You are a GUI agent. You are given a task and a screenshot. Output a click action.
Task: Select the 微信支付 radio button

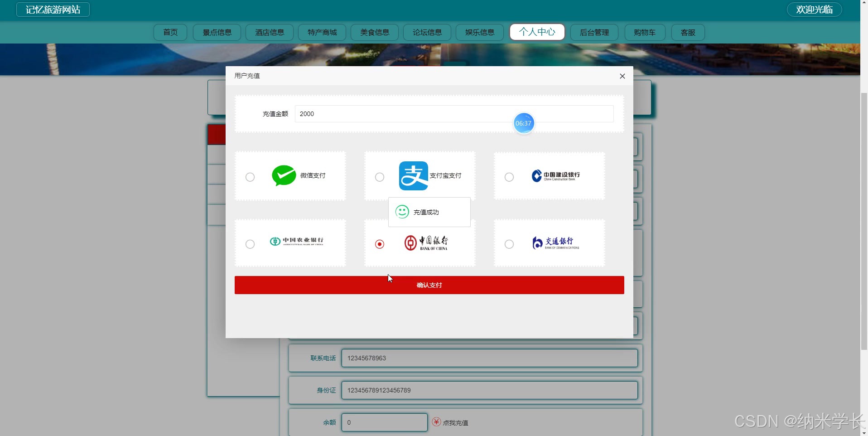click(x=250, y=177)
